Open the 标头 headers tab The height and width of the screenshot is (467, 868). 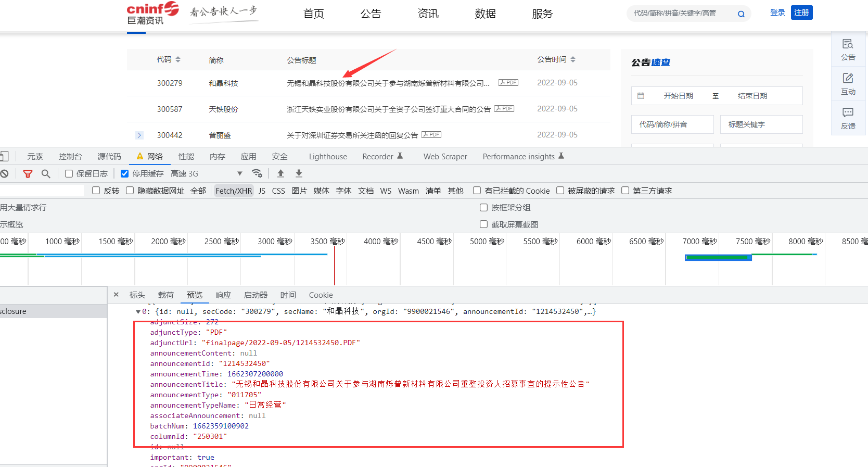pos(137,295)
